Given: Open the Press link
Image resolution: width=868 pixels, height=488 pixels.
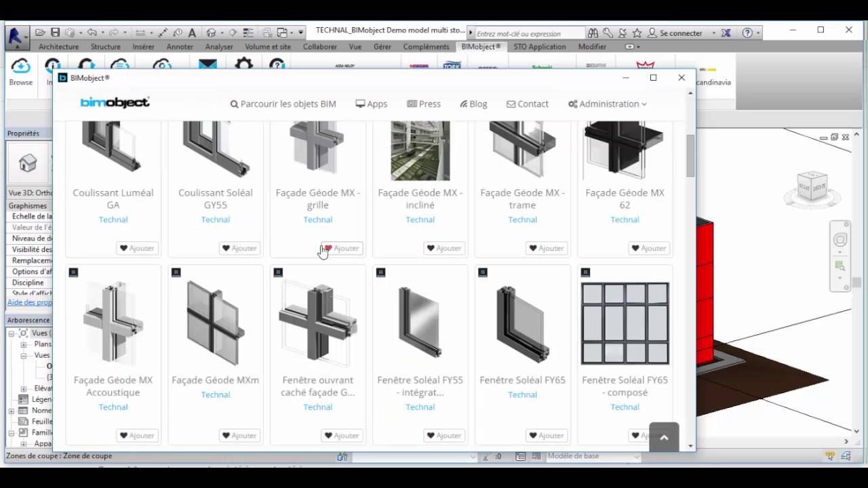Looking at the screenshot, I should click(x=424, y=104).
